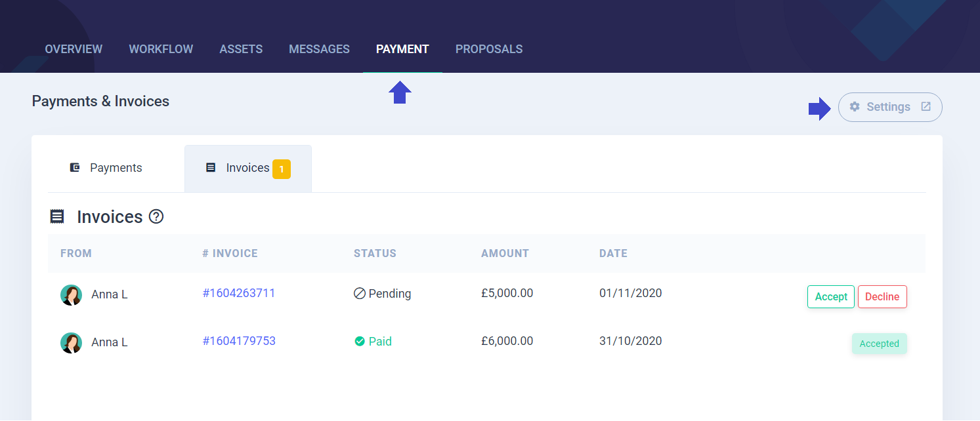Click the Paid status text

point(380,341)
